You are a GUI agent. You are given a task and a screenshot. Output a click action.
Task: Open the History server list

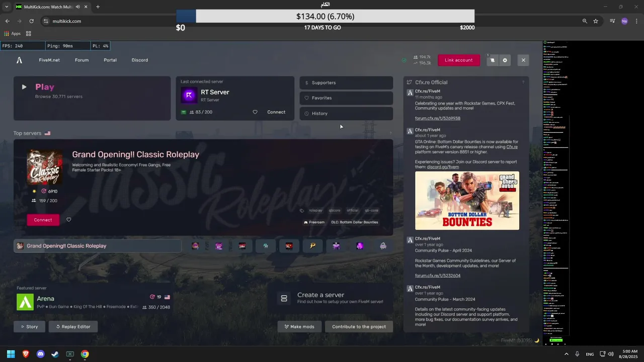(346, 114)
